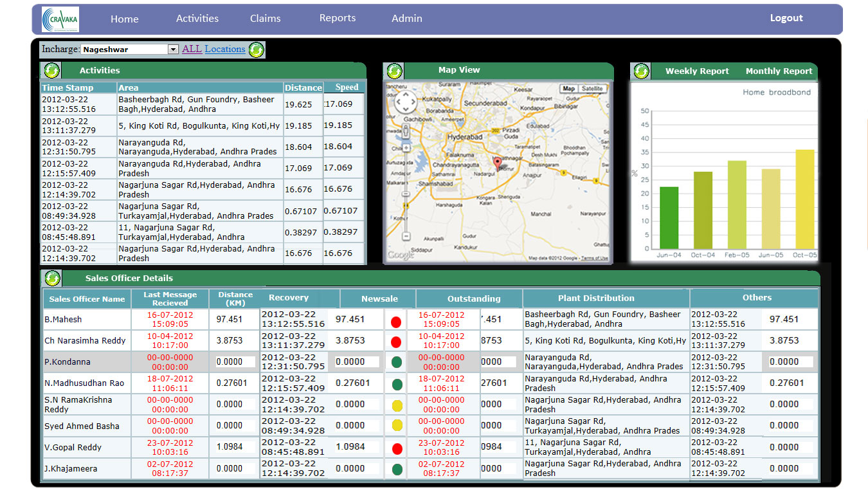Viewport: 868px width, 494px height.
Task: Click the refresh icon beside Weekly Report
Action: (641, 71)
